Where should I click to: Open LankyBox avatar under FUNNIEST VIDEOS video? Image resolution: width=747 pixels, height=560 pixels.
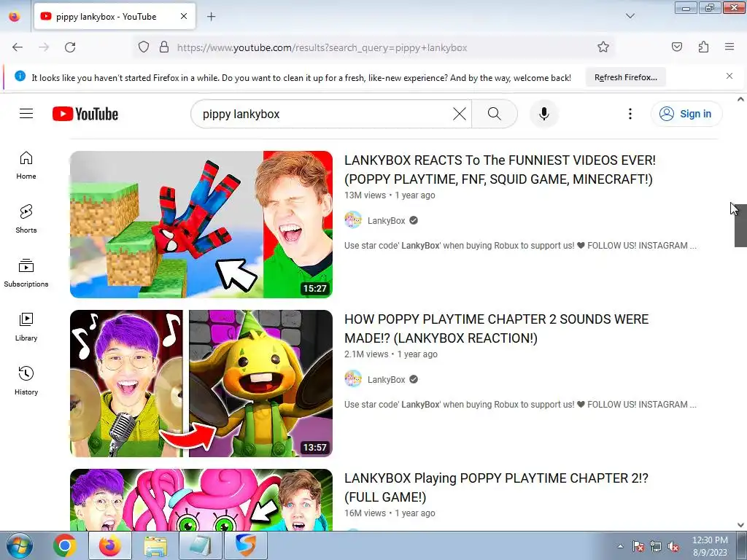(x=353, y=220)
